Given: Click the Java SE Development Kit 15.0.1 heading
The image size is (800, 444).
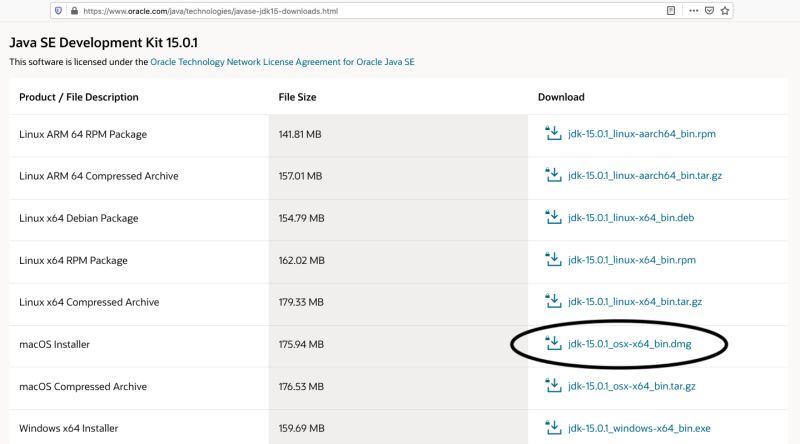Looking at the screenshot, I should tap(104, 42).
